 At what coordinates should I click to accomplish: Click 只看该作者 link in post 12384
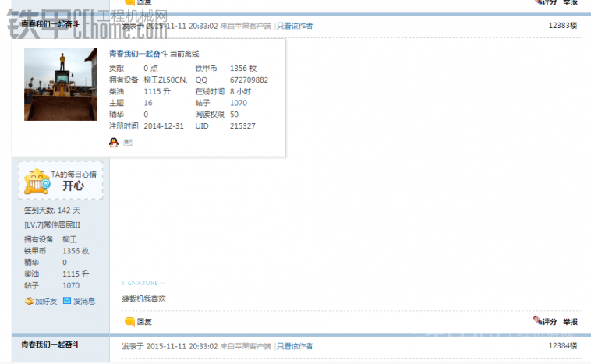[x=295, y=346]
